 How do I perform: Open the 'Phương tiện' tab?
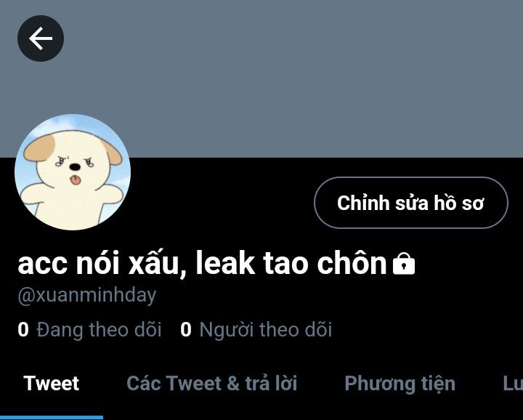400,384
